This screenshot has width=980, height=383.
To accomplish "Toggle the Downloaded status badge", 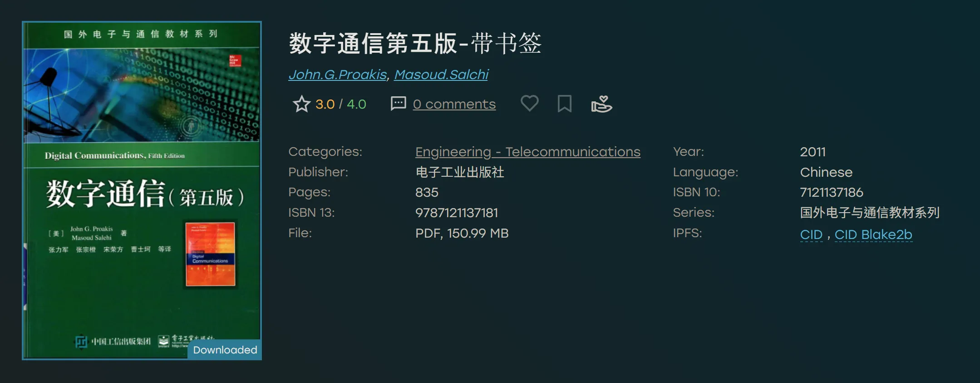I will coord(224,350).
